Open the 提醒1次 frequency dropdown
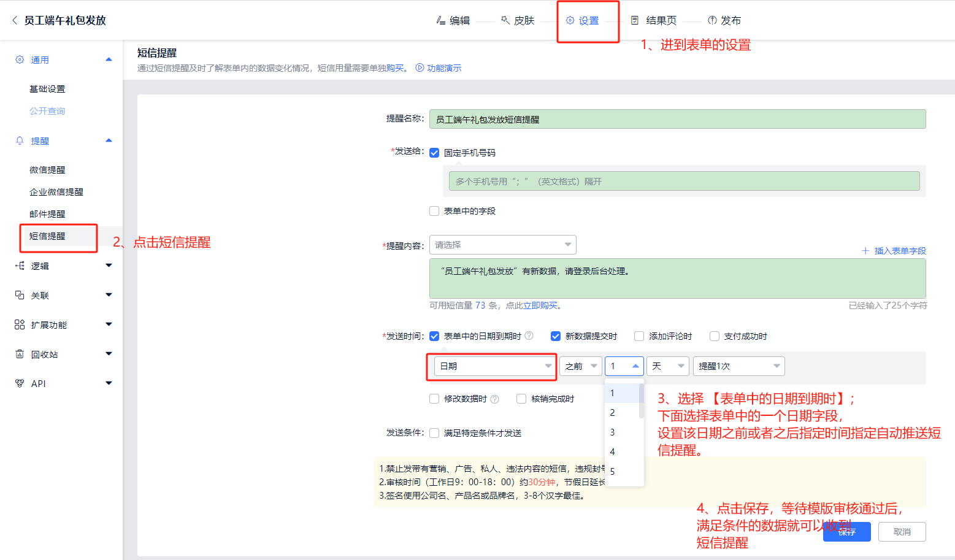This screenshot has height=560, width=955. 738,366
